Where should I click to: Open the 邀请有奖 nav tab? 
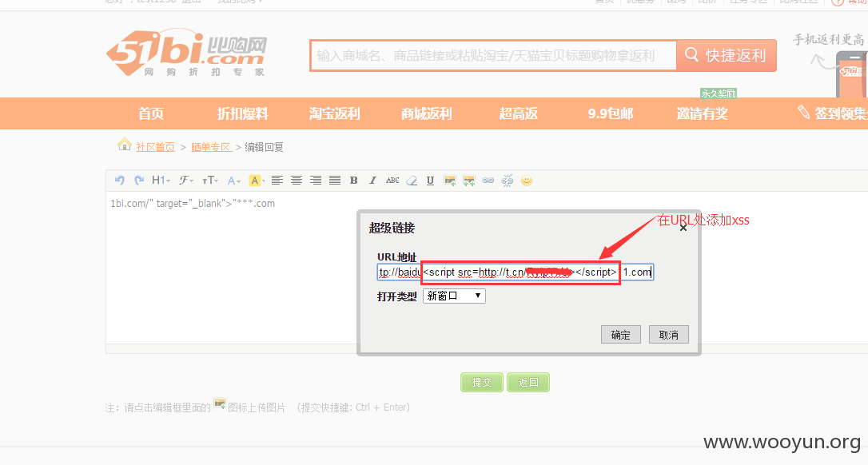[702, 113]
